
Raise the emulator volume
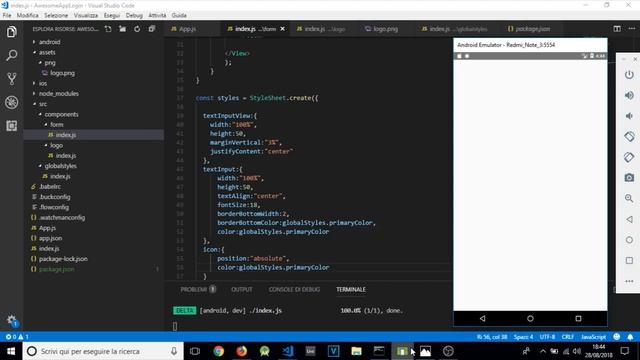click(x=629, y=95)
